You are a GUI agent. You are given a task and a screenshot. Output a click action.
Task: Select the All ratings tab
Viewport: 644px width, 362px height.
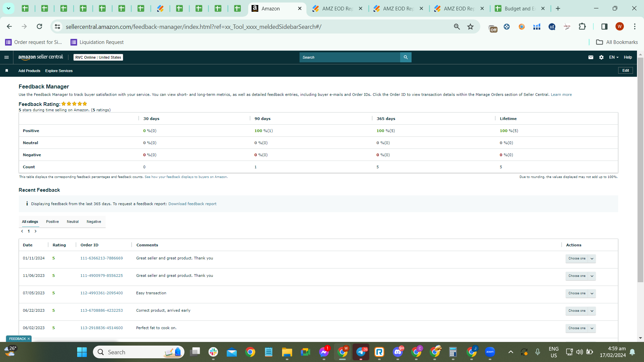click(x=30, y=222)
